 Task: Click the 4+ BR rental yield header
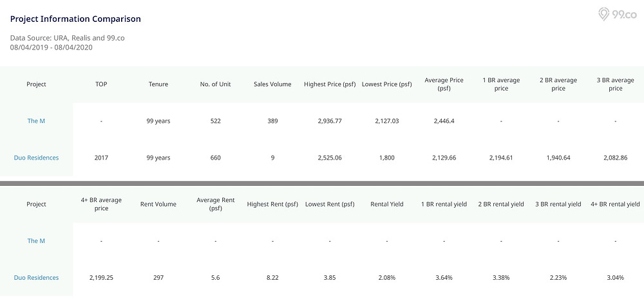pos(615,205)
